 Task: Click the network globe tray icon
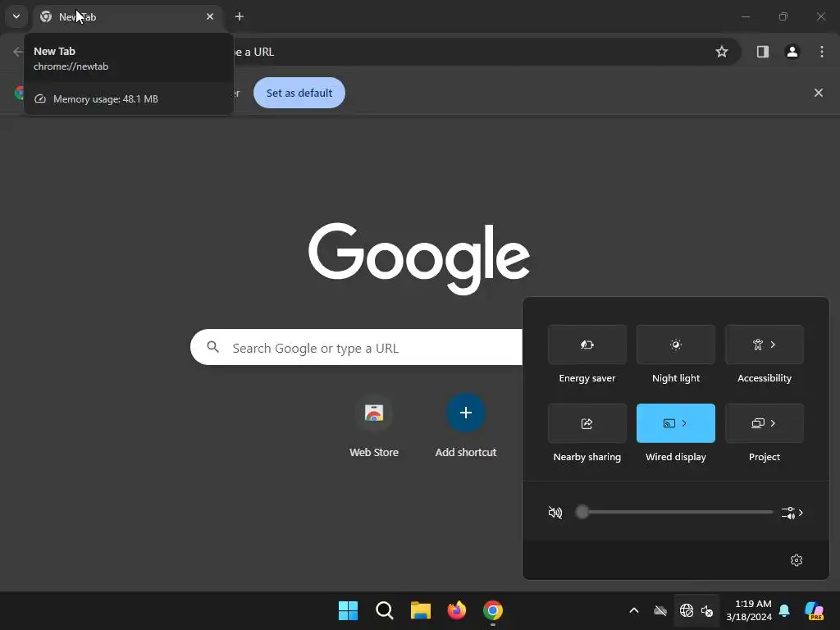point(687,610)
